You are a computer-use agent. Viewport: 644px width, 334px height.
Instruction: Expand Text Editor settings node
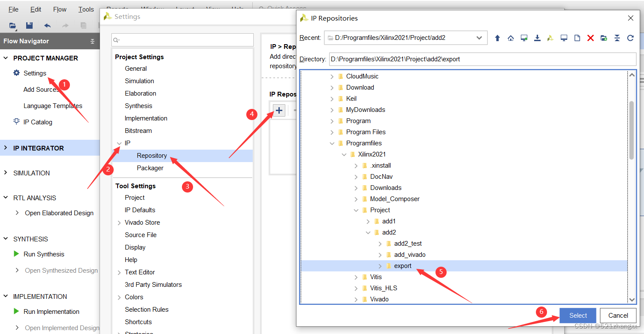119,273
